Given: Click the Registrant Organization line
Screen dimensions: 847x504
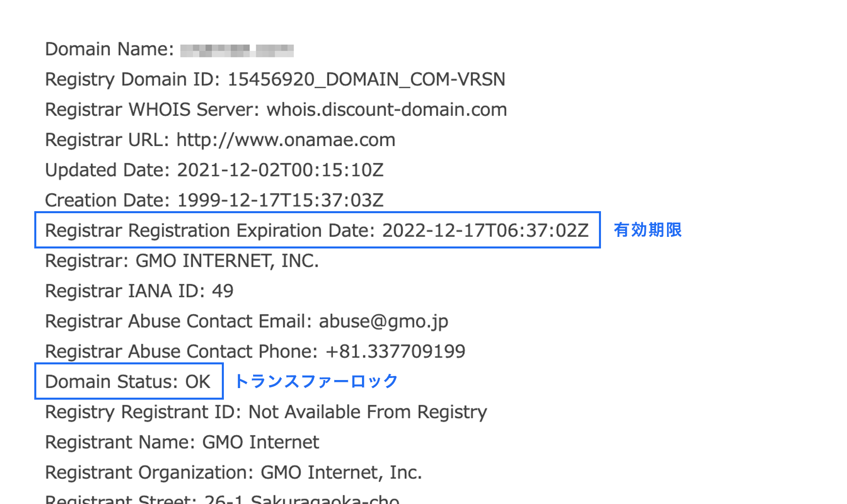Looking at the screenshot, I should click(x=233, y=473).
